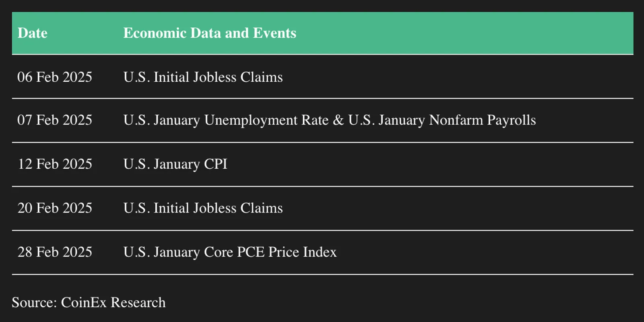This screenshot has height=322, width=644.
Task: Click the green table header bar
Action: (322, 33)
